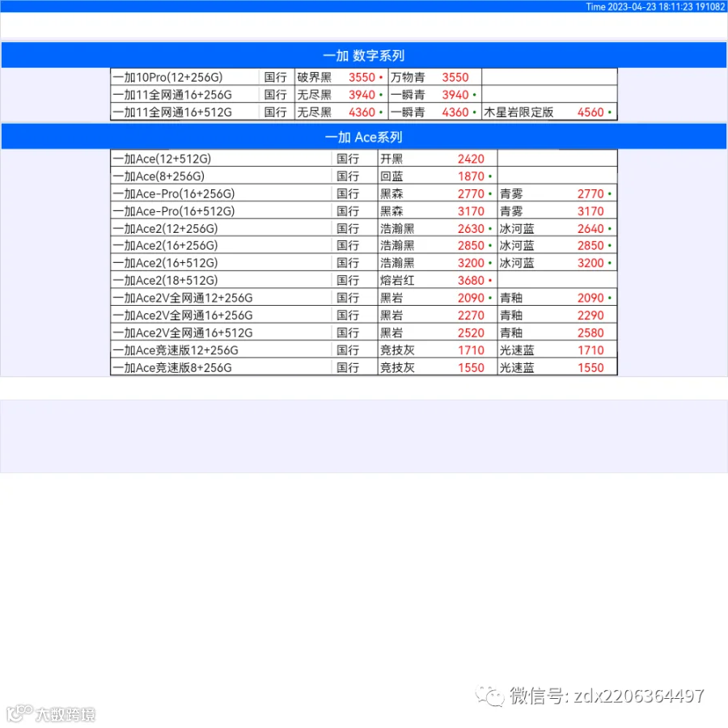Click the 一加 数字系列 section header
This screenshot has width=728, height=728.
click(363, 55)
